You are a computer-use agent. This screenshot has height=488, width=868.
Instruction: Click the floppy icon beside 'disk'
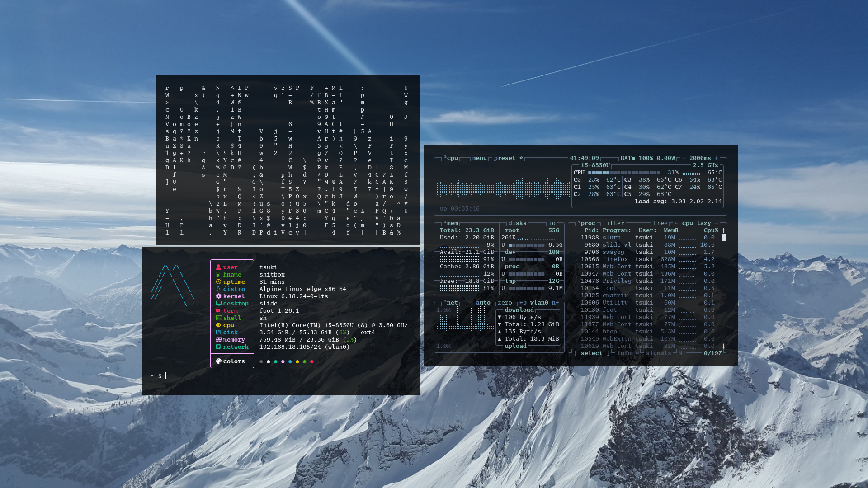[x=218, y=332]
